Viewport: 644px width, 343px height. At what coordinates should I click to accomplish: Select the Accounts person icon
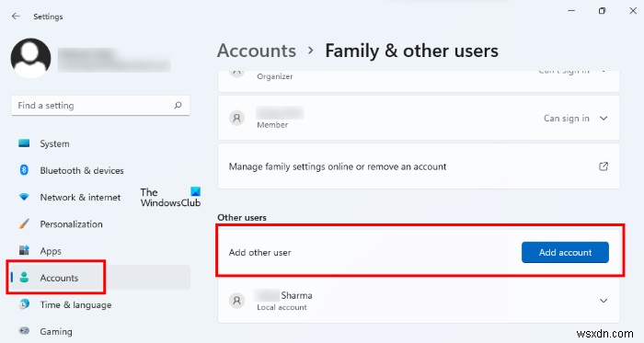[24, 278]
